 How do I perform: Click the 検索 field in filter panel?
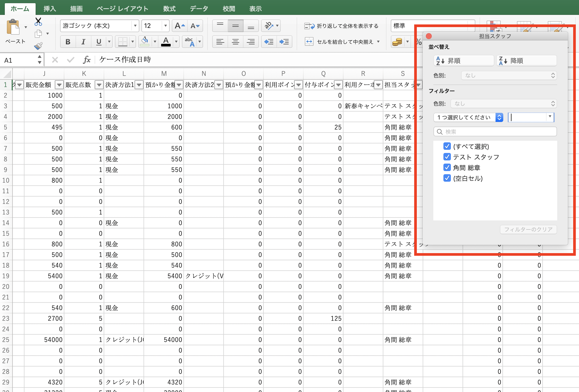(495, 131)
